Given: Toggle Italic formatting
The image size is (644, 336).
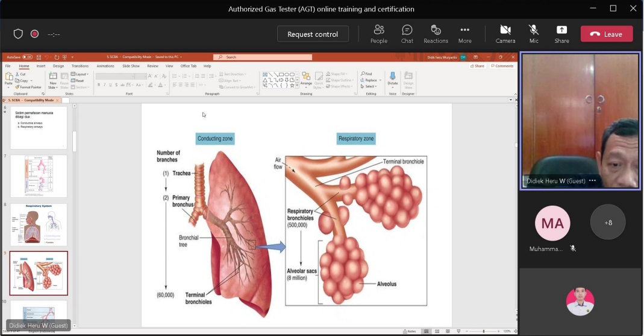Looking at the screenshot, I should click(104, 84).
